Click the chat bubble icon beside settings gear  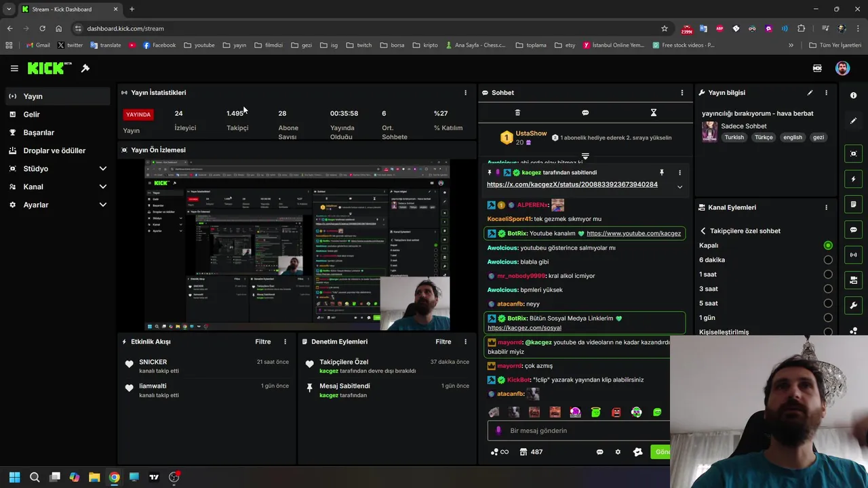599,452
